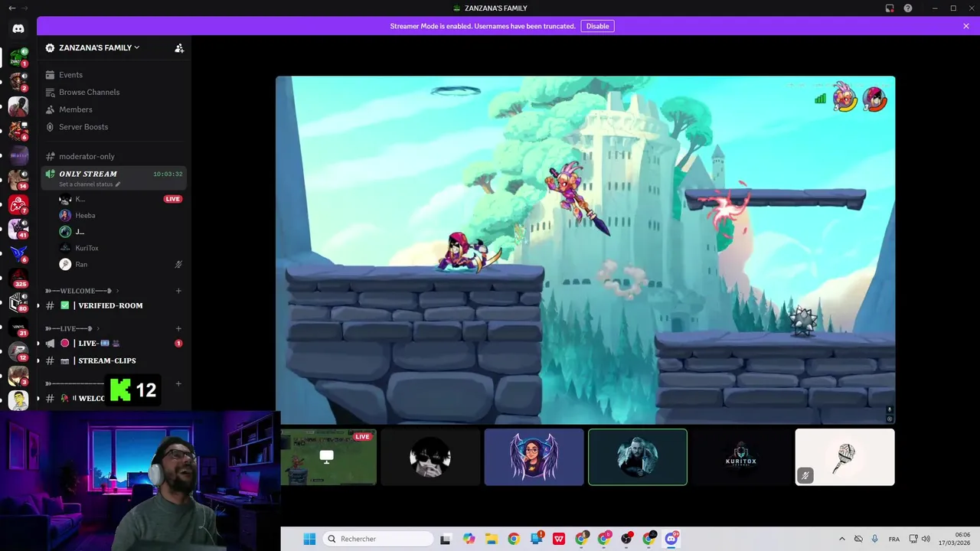Select the purple winged girl participant tile
Viewport: 980px width, 551px height.
534,457
